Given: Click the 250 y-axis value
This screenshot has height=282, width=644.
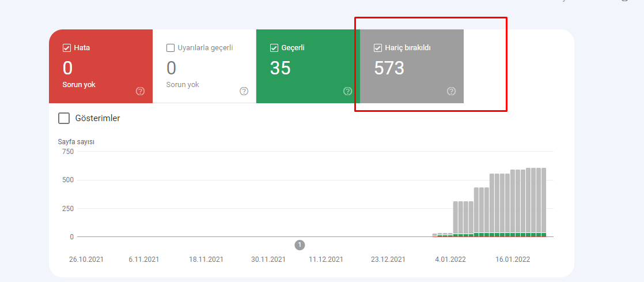Looking at the screenshot, I should click(68, 208).
